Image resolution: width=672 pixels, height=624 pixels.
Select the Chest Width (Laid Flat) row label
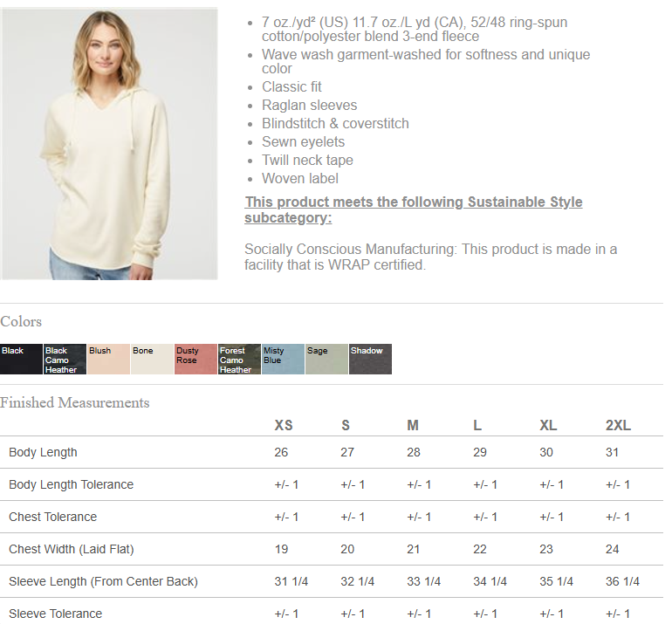72,549
